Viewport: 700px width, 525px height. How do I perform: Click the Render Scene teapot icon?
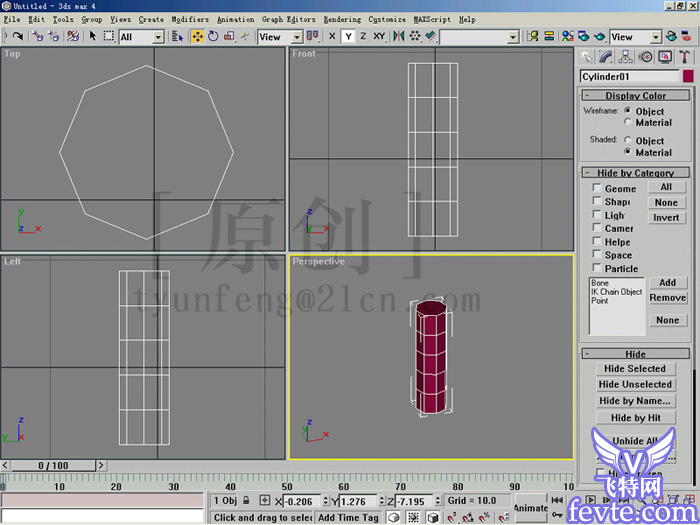[584, 36]
